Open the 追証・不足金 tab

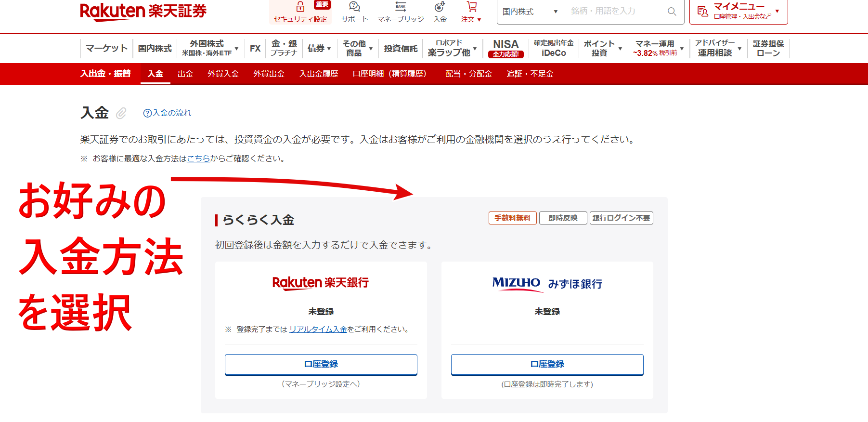pyautogui.click(x=530, y=74)
